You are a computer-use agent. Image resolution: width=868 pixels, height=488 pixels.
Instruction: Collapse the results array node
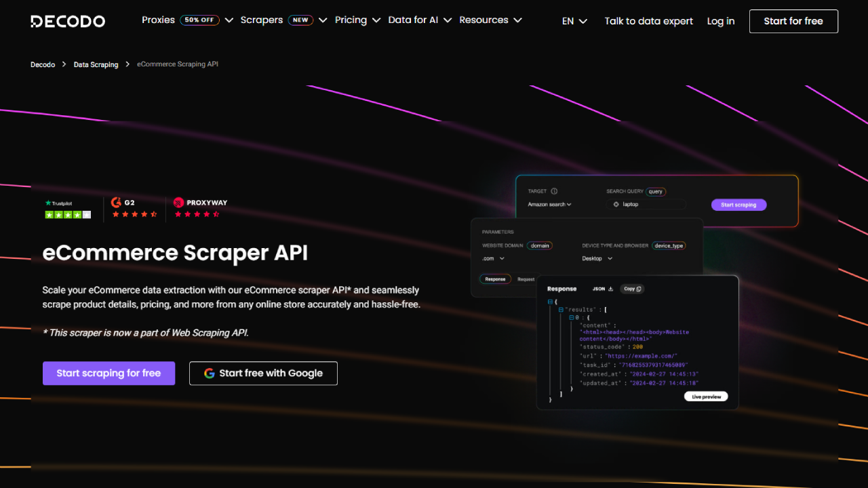(561, 310)
